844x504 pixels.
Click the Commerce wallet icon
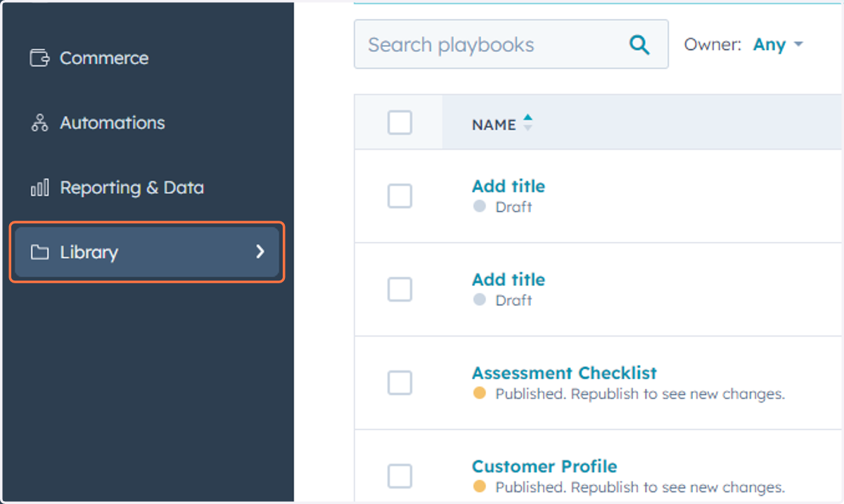(39, 58)
